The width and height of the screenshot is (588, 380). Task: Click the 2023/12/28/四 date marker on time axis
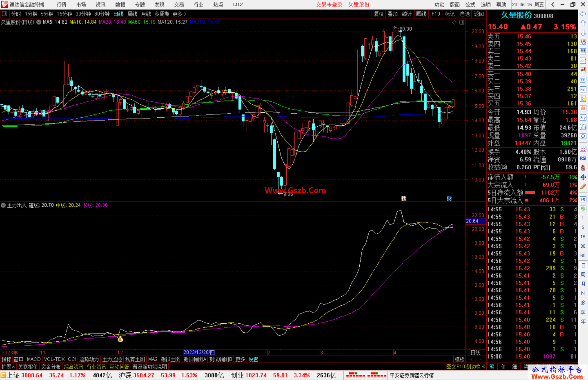tap(199, 352)
